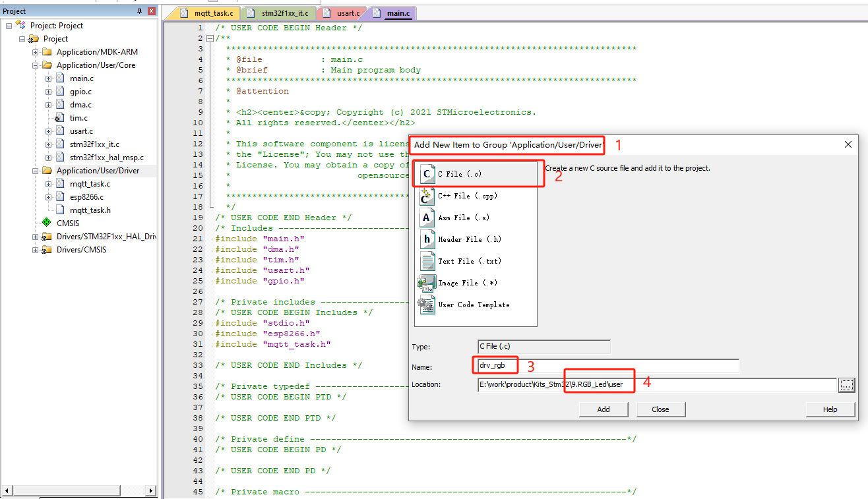Expand main.c dependencies in project tree
The width and height of the screenshot is (868, 499).
coord(48,78)
